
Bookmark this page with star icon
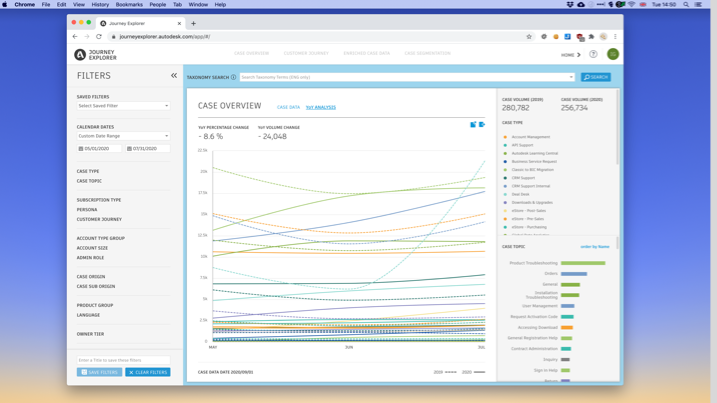pos(529,37)
